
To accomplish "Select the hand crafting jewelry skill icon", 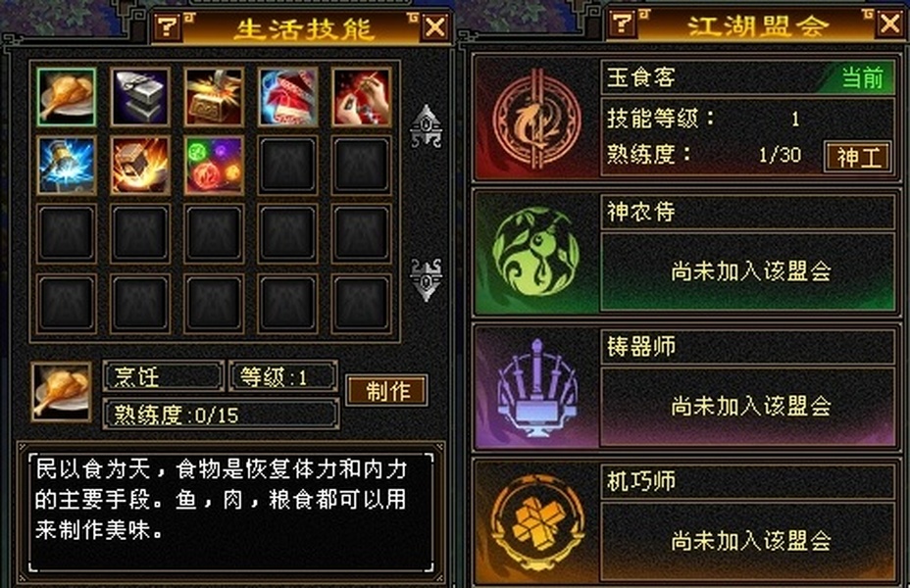I will pos(362,97).
